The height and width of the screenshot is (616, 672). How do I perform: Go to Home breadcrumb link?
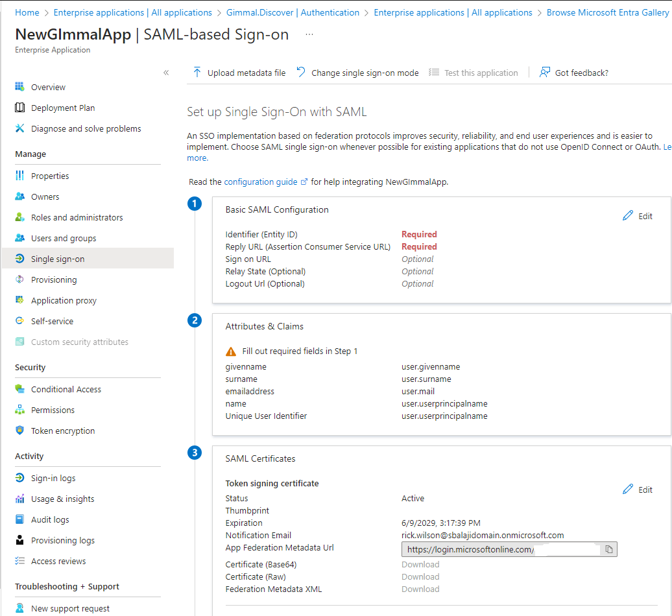pos(27,12)
